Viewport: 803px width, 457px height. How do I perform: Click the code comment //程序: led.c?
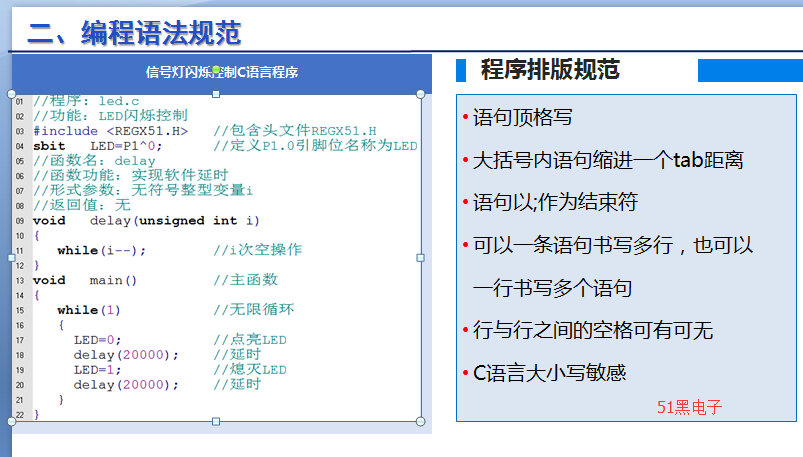click(86, 101)
